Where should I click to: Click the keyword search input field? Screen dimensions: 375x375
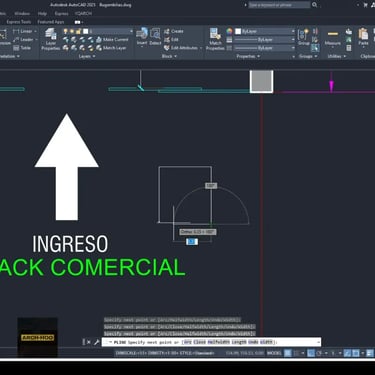(279, 5)
